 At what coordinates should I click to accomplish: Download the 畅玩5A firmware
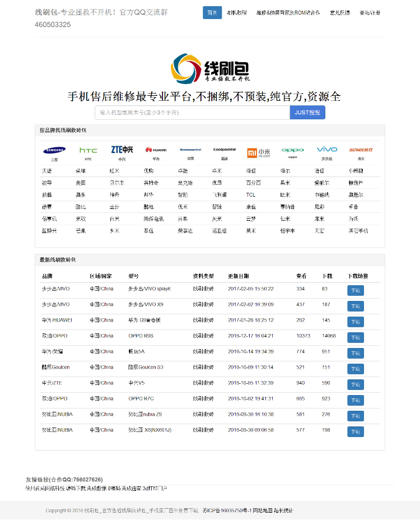pos(356,353)
